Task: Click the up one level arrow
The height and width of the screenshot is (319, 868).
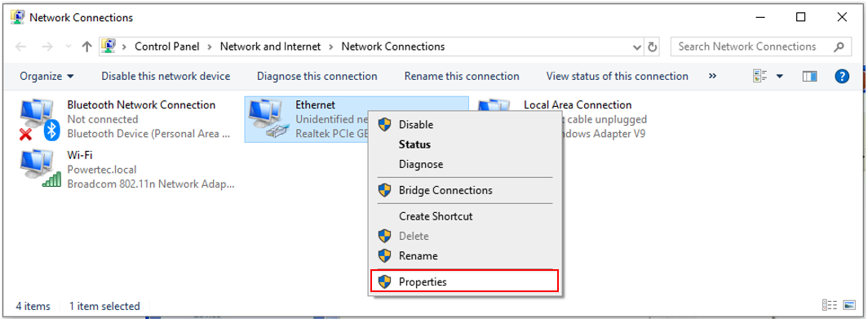Action: (86, 47)
